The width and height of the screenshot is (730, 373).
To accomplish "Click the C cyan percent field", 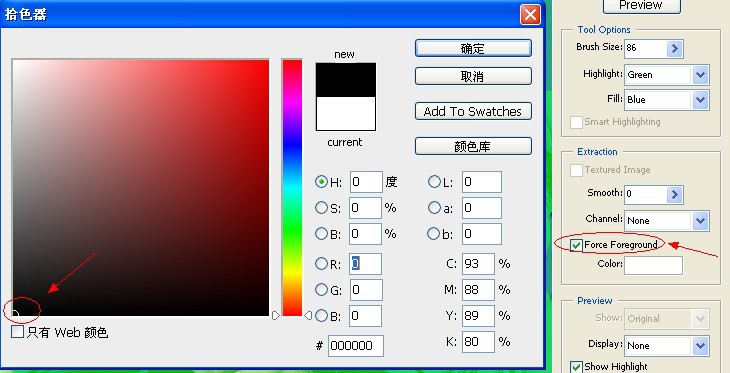I will coord(478,264).
